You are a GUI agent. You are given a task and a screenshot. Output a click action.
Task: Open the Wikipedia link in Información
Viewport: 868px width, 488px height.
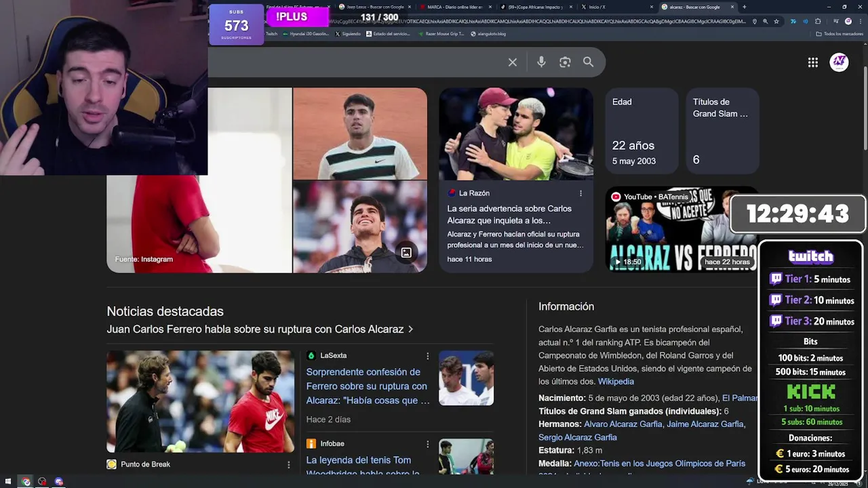(x=616, y=382)
